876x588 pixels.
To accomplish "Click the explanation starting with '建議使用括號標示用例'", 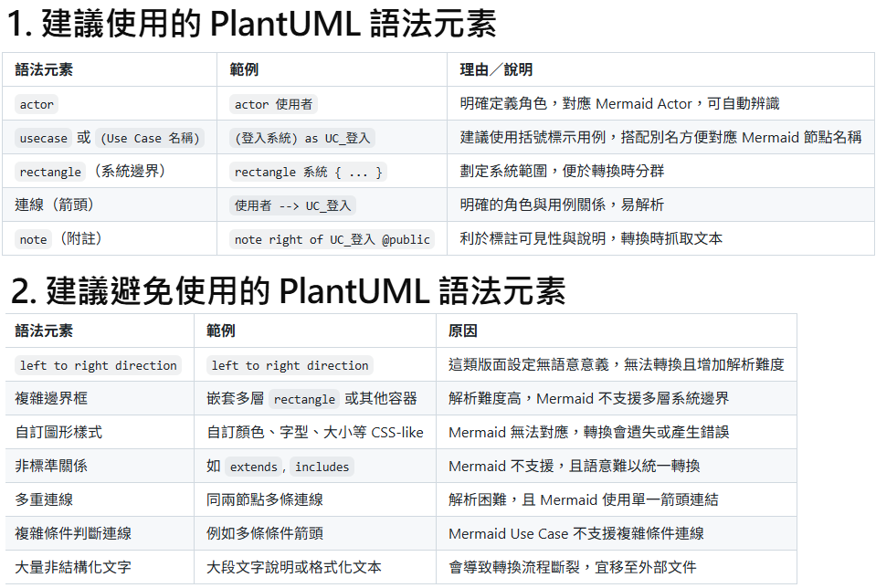I will click(x=661, y=137).
